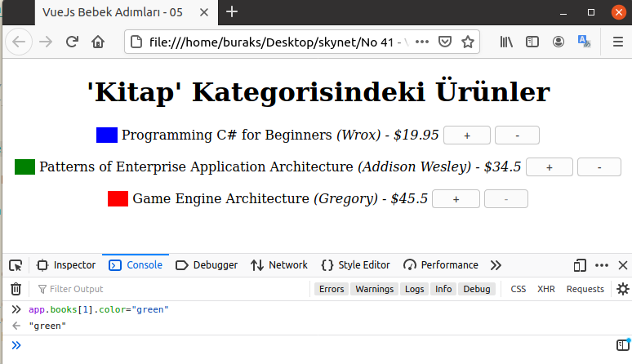Open page actions menu in address bar

tap(422, 42)
